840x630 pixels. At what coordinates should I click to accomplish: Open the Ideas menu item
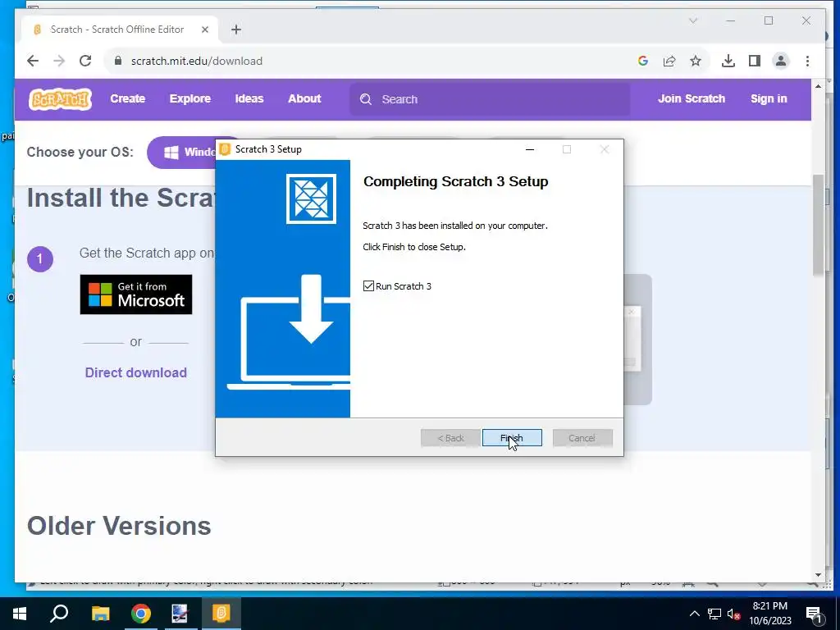[x=249, y=98]
